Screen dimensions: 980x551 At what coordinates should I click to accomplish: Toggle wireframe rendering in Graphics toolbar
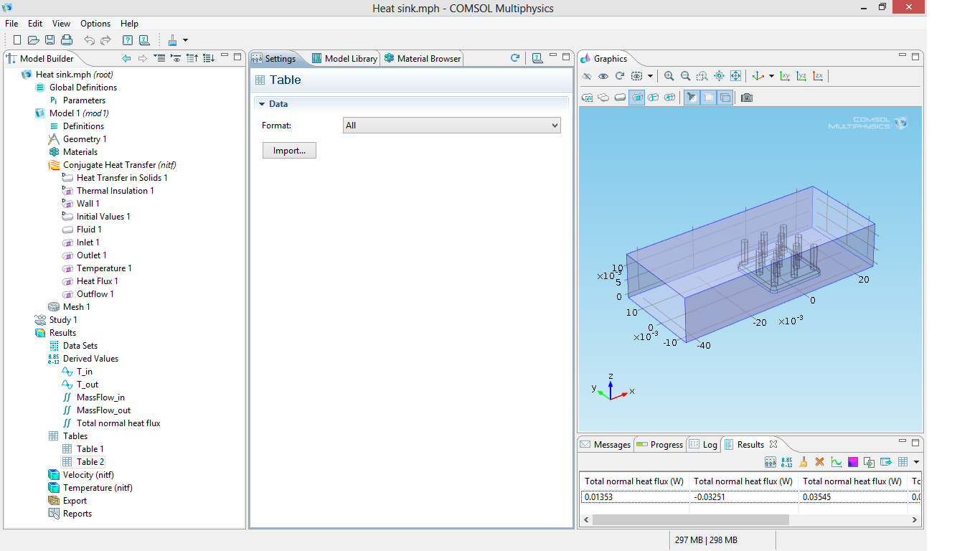coord(725,98)
